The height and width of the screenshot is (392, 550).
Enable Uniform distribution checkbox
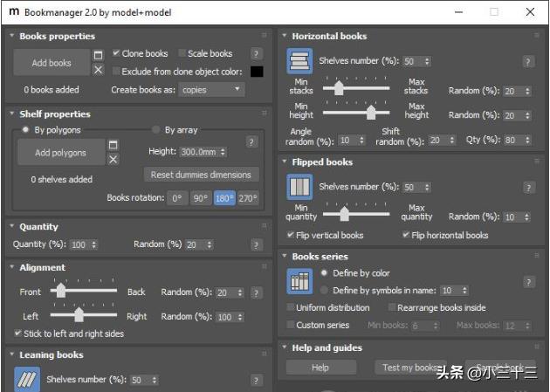pos(290,307)
